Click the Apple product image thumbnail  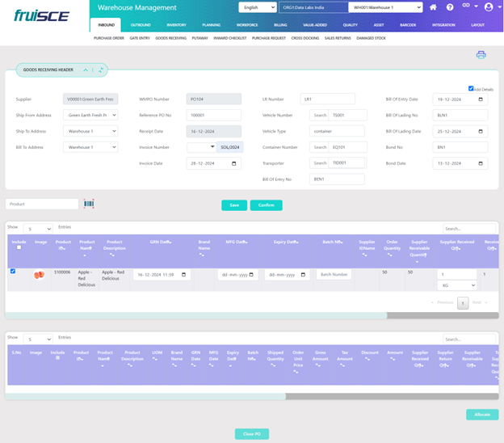(x=39, y=275)
